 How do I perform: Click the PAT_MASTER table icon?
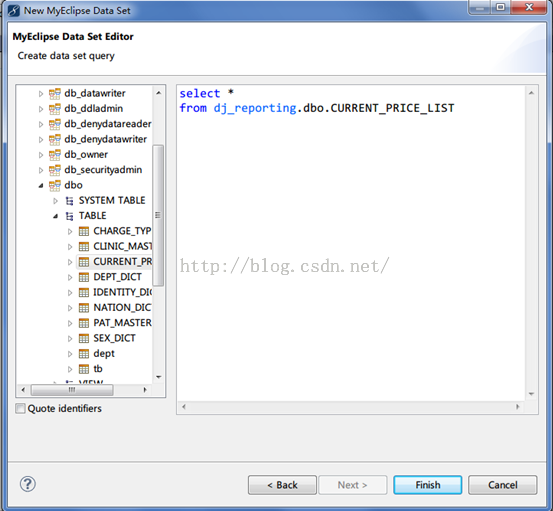[x=84, y=323]
